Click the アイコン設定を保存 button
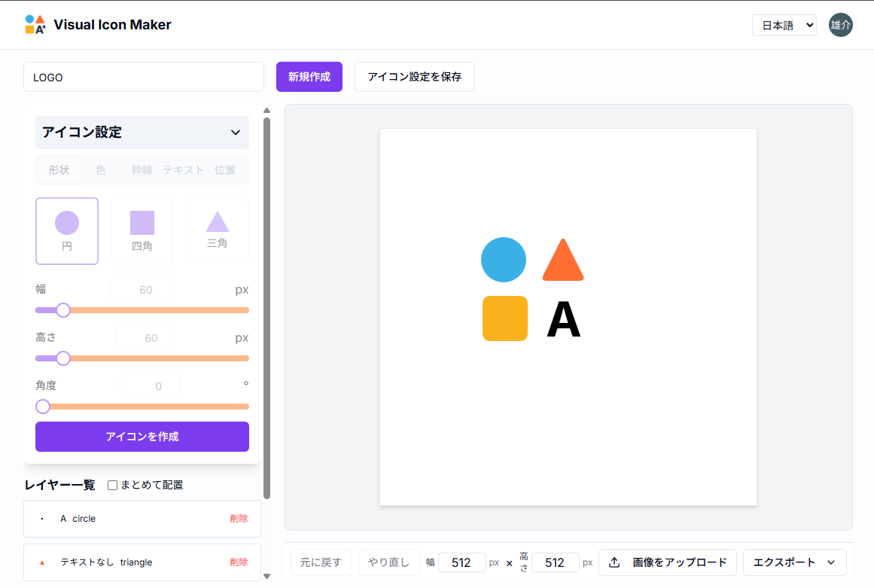 point(414,77)
